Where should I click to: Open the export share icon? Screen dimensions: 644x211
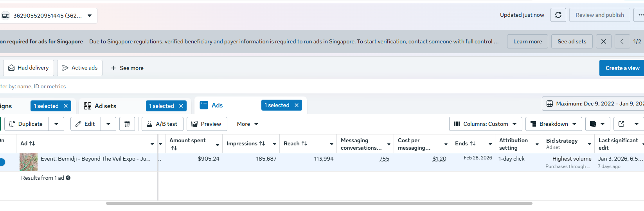(621, 124)
